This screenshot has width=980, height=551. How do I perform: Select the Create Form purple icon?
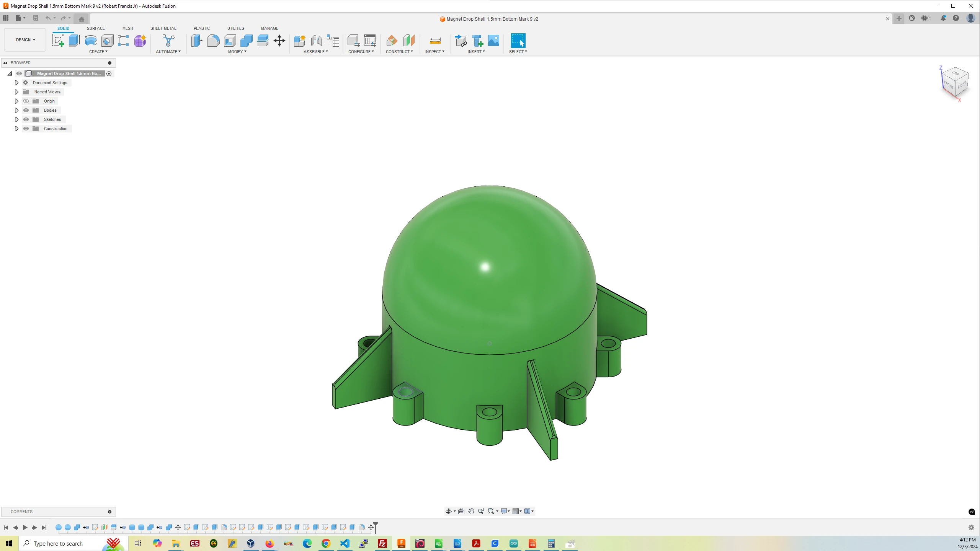pyautogui.click(x=140, y=40)
